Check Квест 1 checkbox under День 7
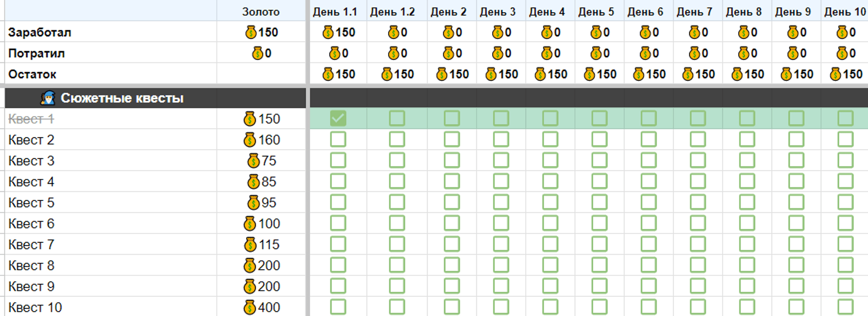Screen dimensions: 868x316 (698, 118)
